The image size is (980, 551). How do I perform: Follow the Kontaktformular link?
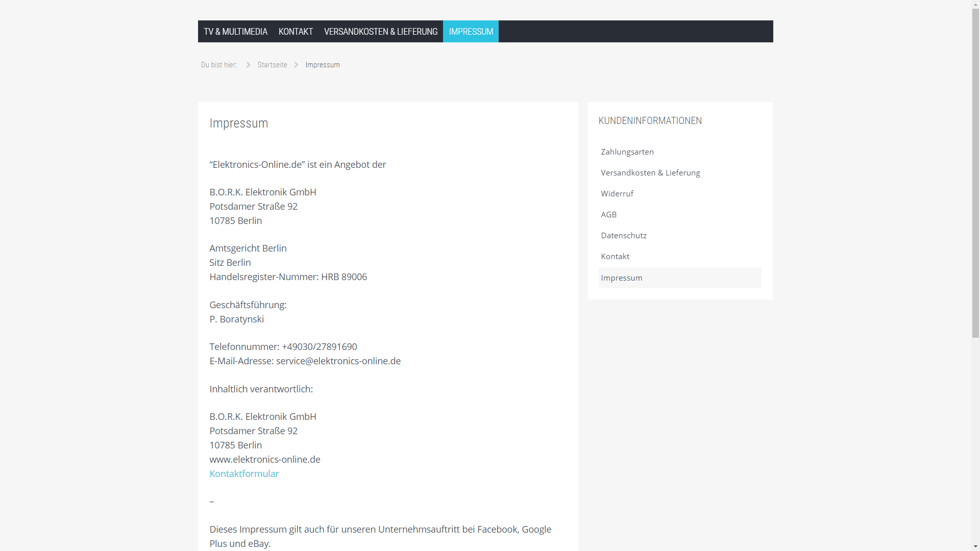tap(244, 473)
